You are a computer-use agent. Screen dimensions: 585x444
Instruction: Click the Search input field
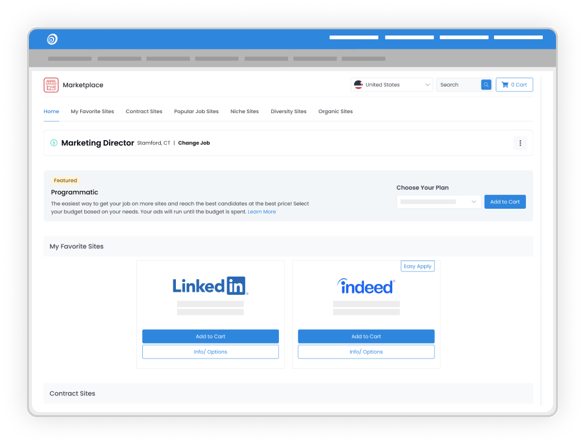[459, 85]
